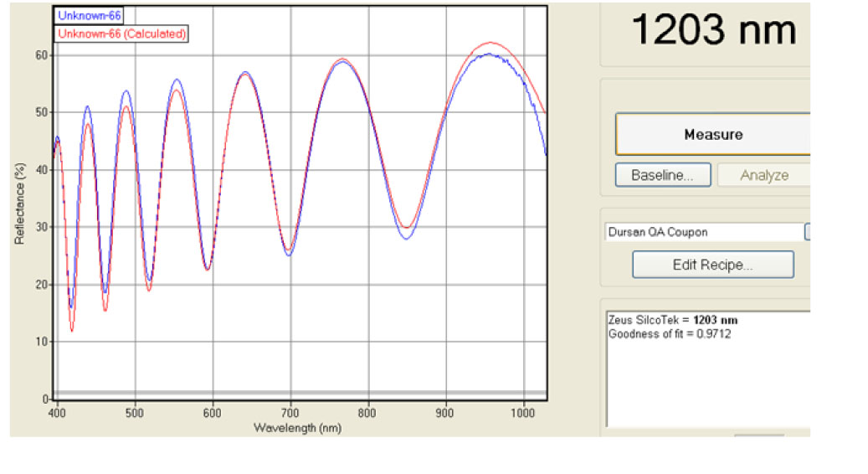868x474 pixels.
Task: Click the Goodness of fit = 0.9712 line
Action: 665,334
